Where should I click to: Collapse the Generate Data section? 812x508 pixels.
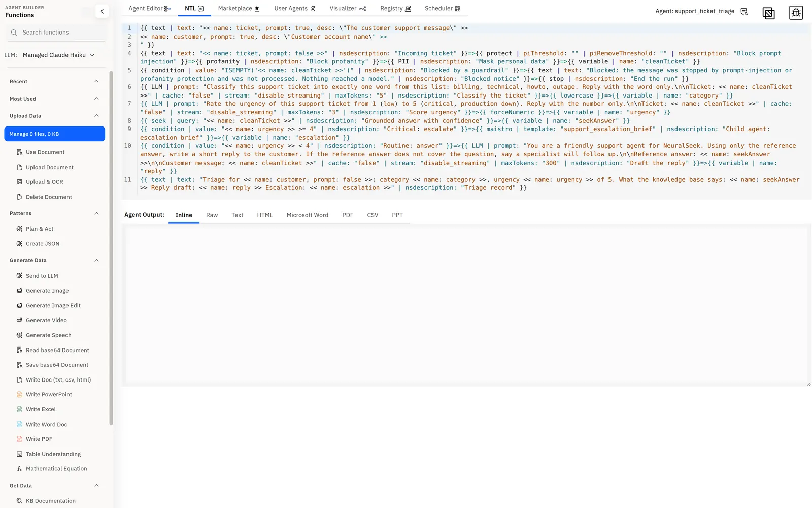(x=96, y=260)
